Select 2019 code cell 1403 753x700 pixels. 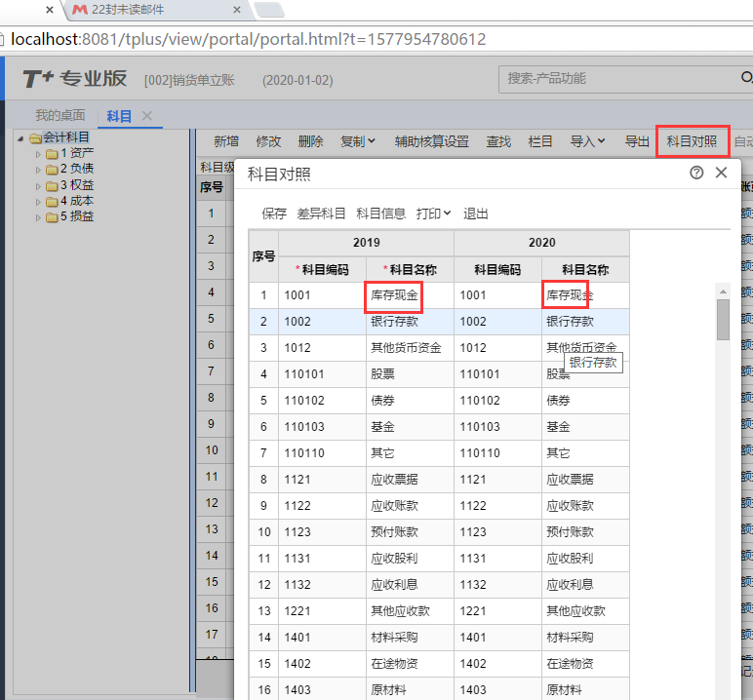[322, 690]
